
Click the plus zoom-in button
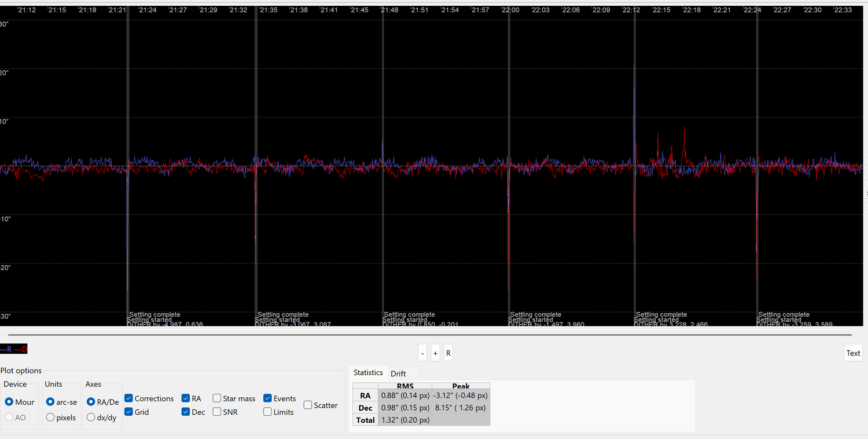435,353
